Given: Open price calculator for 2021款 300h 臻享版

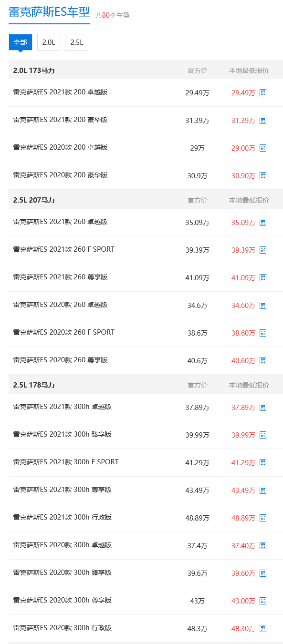Looking at the screenshot, I should pos(263,435).
